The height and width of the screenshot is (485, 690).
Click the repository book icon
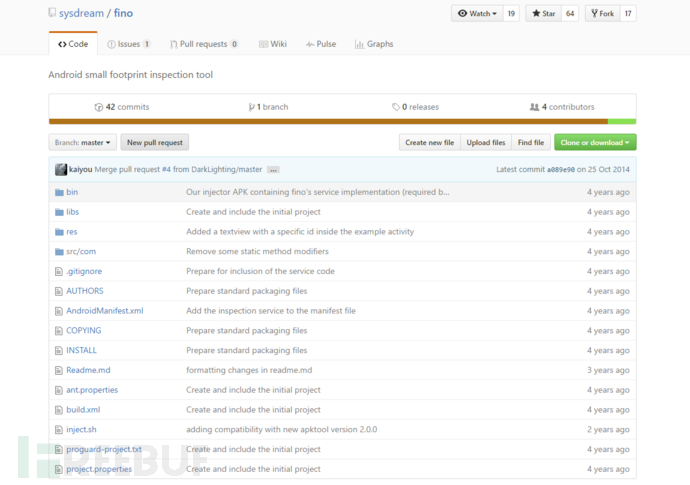pyautogui.click(x=52, y=13)
